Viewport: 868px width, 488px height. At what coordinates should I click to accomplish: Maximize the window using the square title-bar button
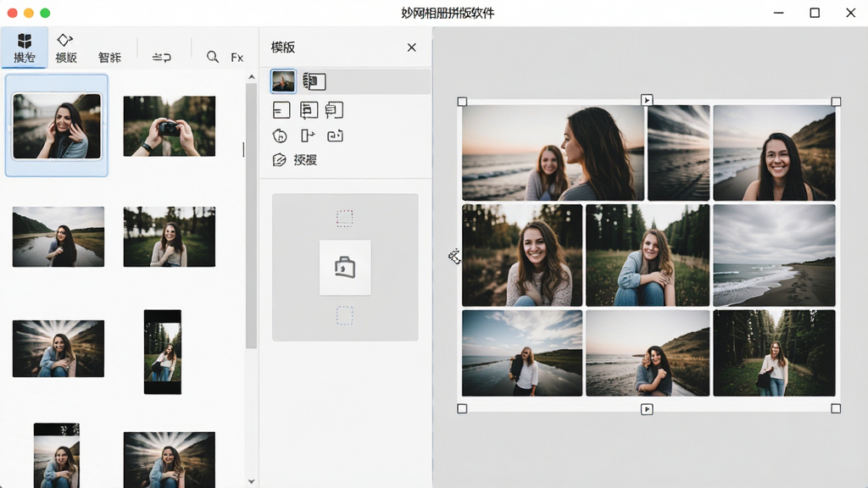(815, 13)
